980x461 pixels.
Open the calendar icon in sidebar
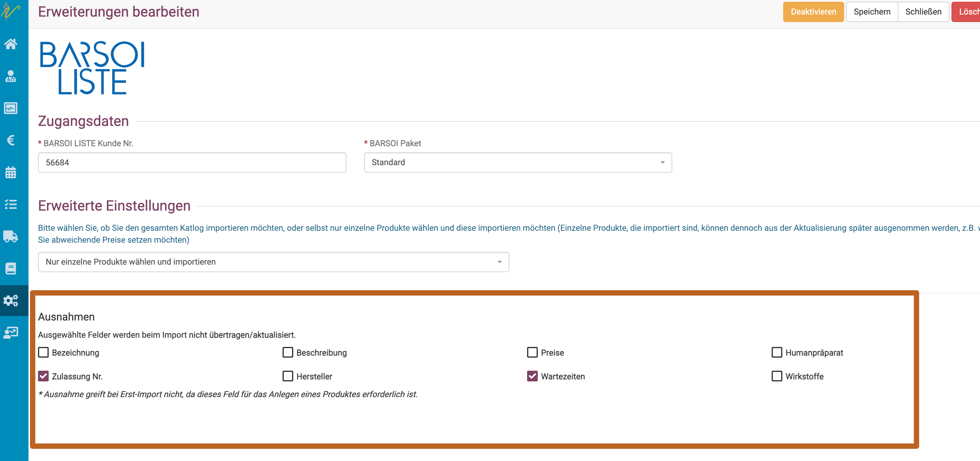pos(11,172)
